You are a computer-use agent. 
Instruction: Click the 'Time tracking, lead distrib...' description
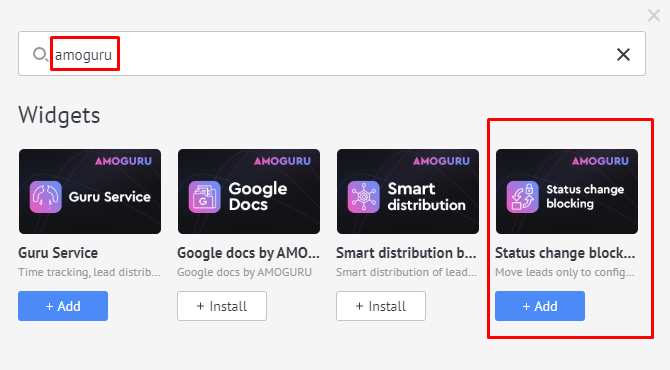click(89, 272)
